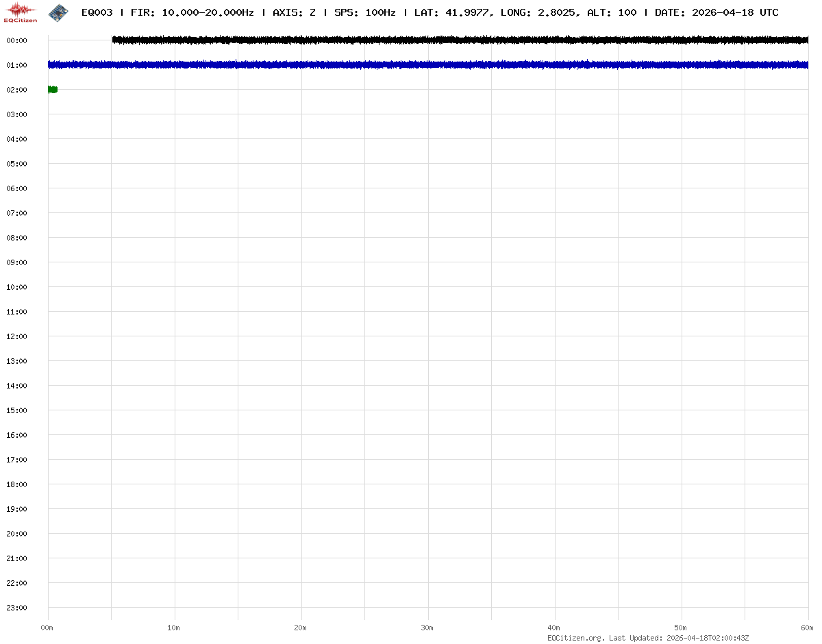Viewport: 822px width, 644px height.
Task: Click the 00m marker on time axis
Action: [47, 628]
